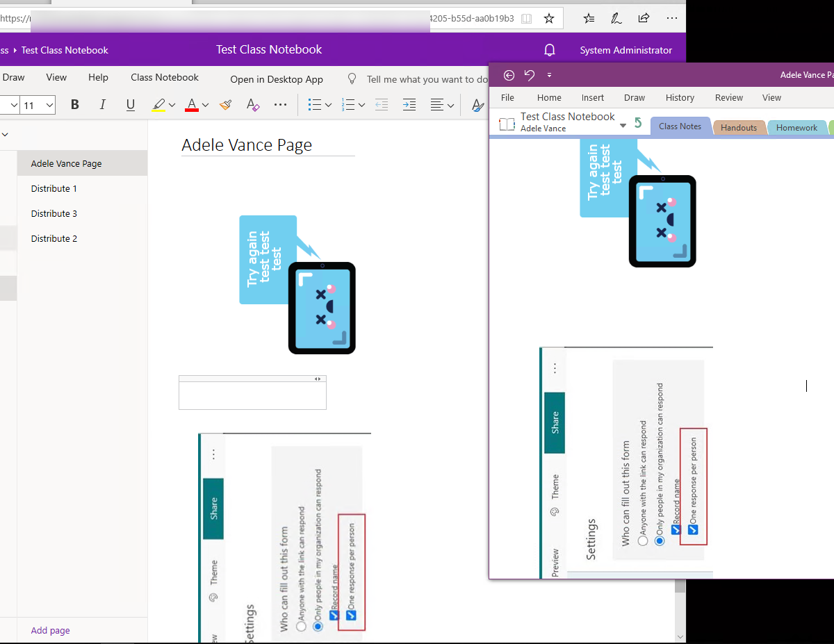
Task: Toggle Italic formatting in the web toolbar
Action: (x=103, y=105)
